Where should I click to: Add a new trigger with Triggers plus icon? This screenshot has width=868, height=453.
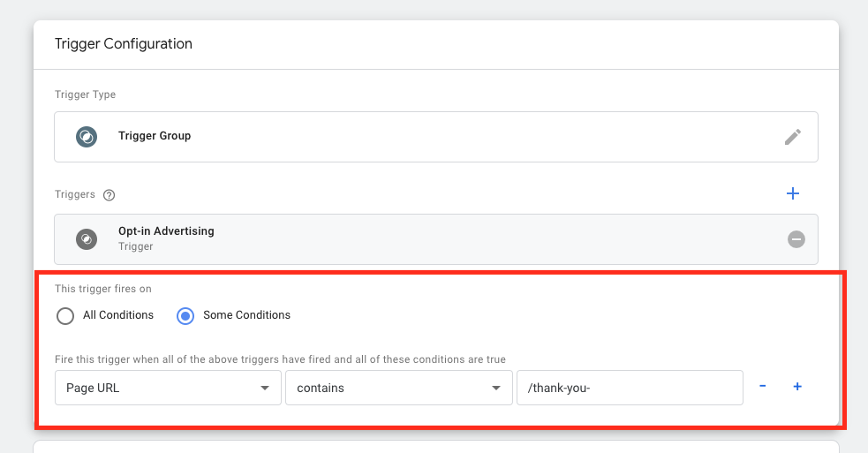[793, 193]
